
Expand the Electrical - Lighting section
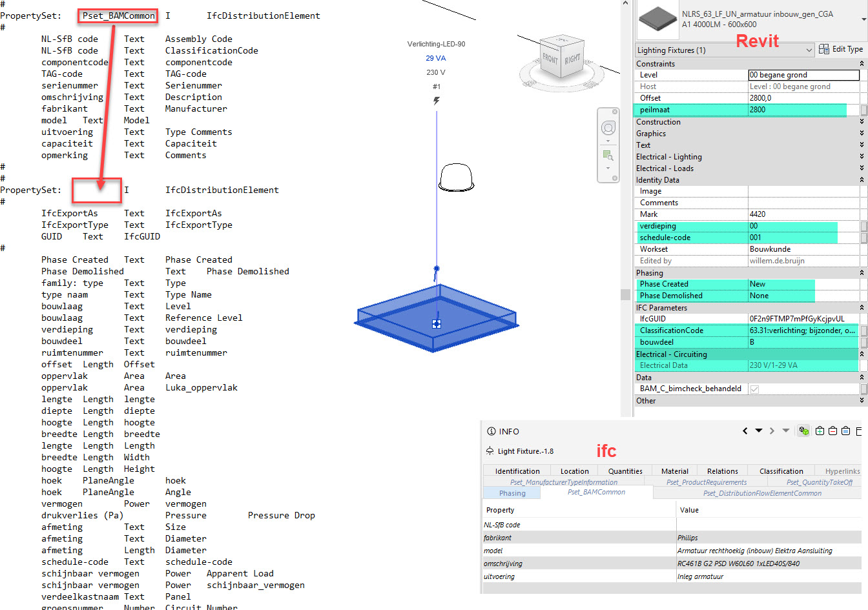click(x=861, y=156)
